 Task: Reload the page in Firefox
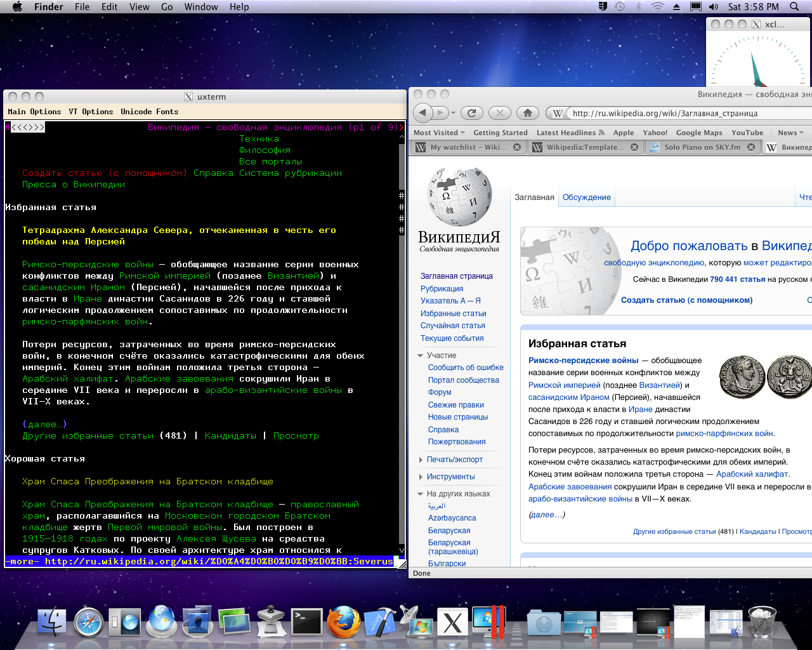point(471,113)
